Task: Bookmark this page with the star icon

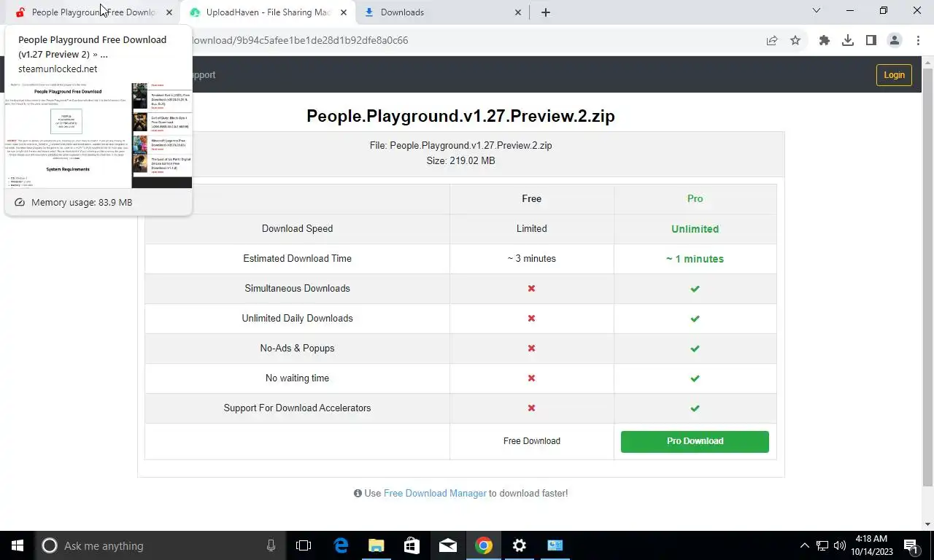Action: click(x=795, y=41)
